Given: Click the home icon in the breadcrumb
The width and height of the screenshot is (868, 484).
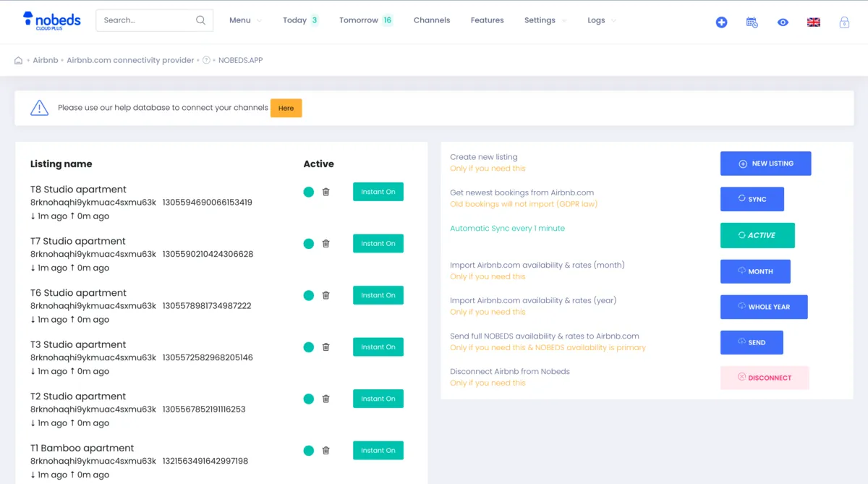Looking at the screenshot, I should (x=17, y=61).
